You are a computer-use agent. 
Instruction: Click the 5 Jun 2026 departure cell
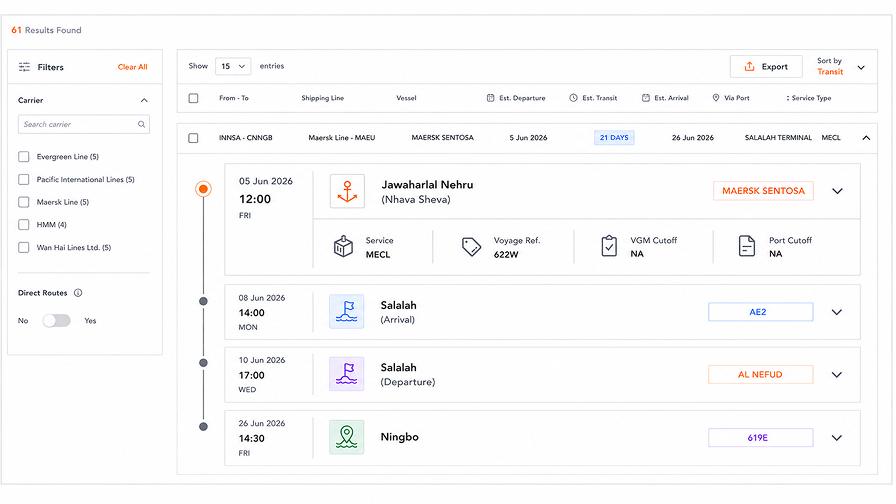[x=528, y=138]
